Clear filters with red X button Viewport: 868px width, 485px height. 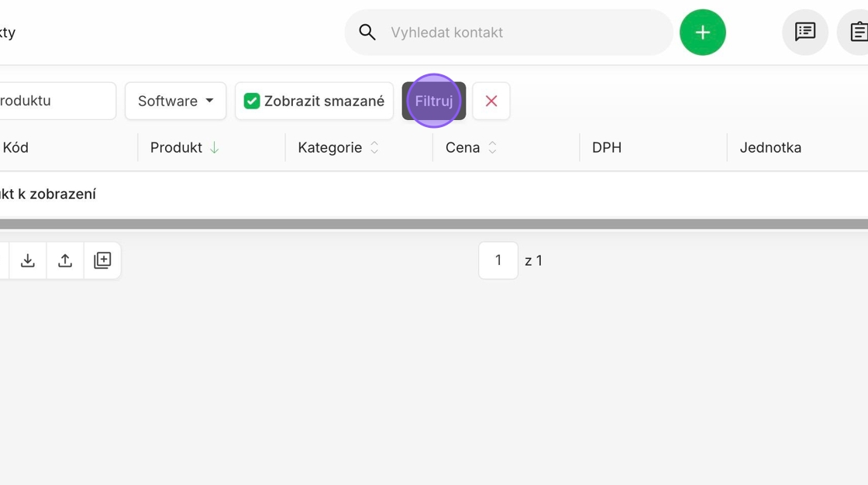[491, 101]
